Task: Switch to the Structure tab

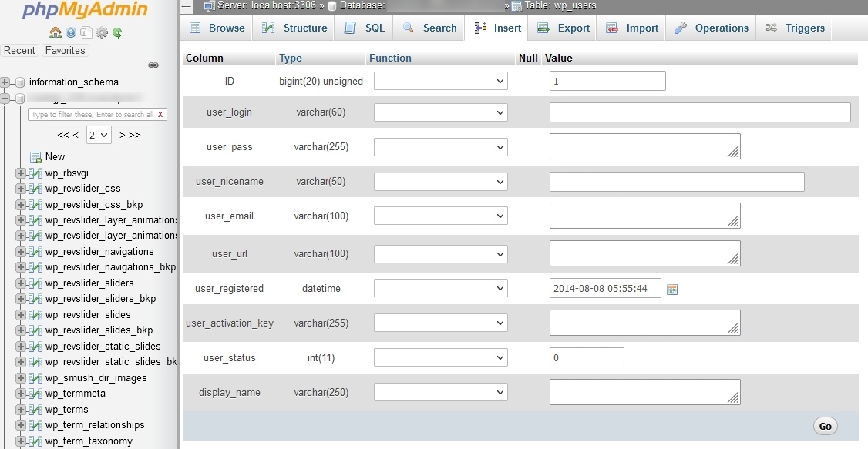Action: [x=294, y=28]
